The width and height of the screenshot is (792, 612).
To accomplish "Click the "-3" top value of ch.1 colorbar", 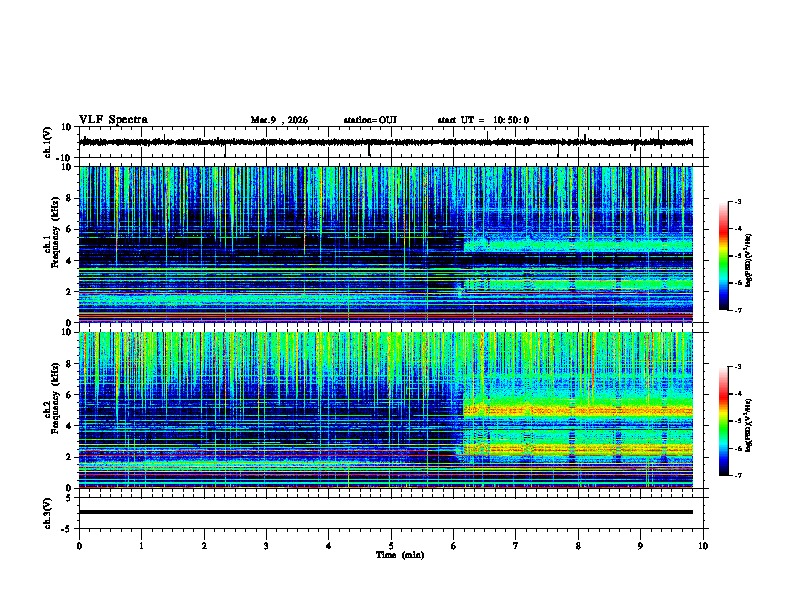I will (x=737, y=201).
